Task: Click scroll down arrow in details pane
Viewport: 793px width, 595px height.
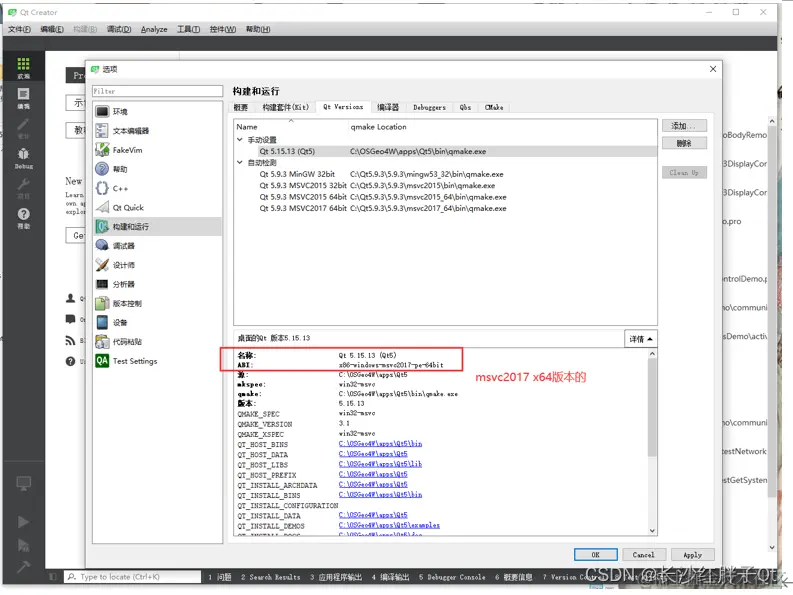Action: 652,531
